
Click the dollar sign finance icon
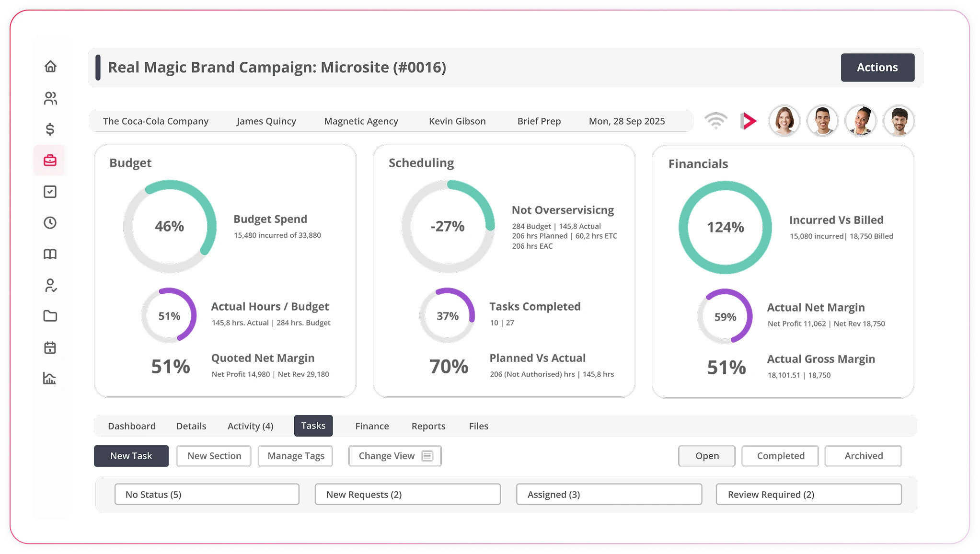pyautogui.click(x=50, y=129)
